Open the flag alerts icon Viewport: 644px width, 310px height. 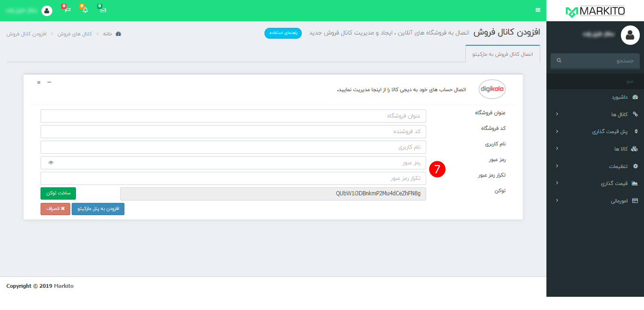[x=67, y=10]
